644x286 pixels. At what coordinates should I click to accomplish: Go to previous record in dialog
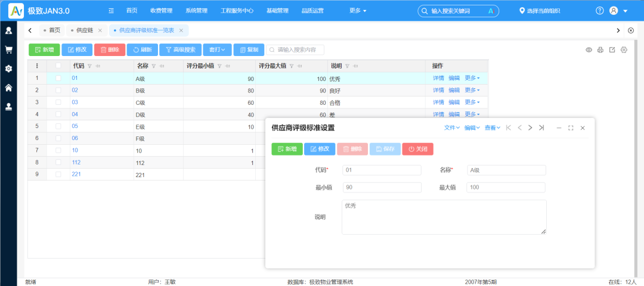tap(519, 128)
